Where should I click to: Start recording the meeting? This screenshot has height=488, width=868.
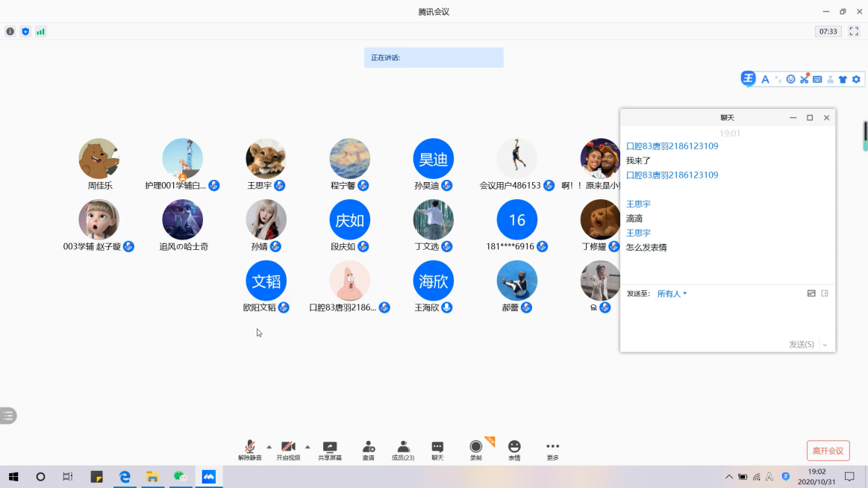click(x=476, y=451)
